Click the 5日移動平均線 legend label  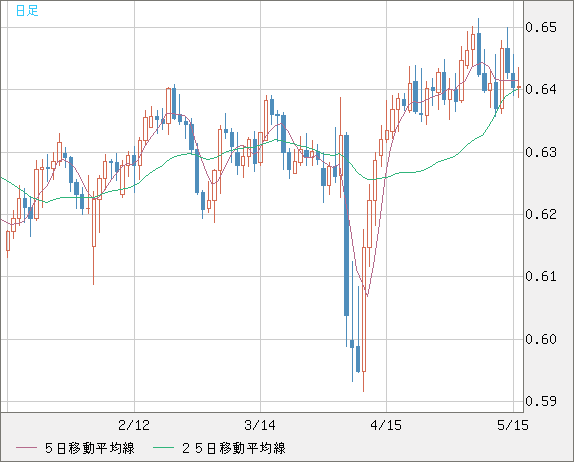point(90,448)
